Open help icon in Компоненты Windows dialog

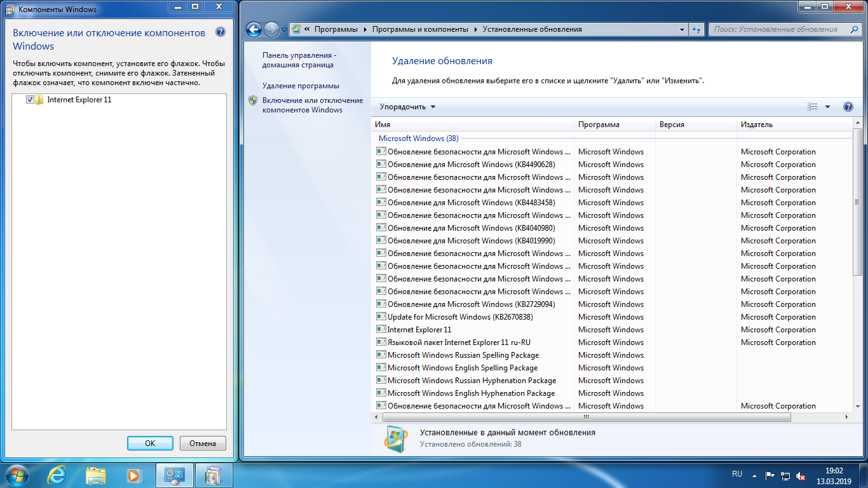pos(220,32)
